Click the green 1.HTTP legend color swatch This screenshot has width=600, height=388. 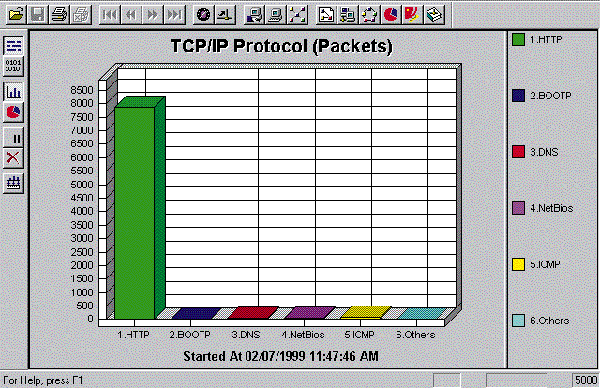(518, 39)
